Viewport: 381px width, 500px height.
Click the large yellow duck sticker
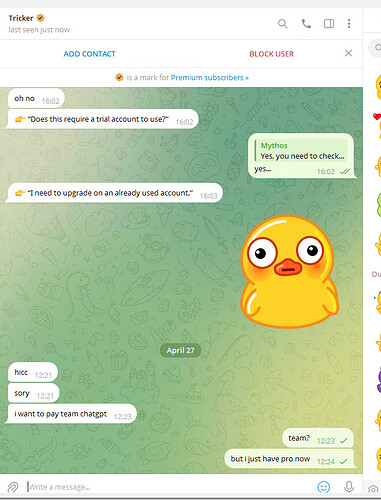pos(289,271)
